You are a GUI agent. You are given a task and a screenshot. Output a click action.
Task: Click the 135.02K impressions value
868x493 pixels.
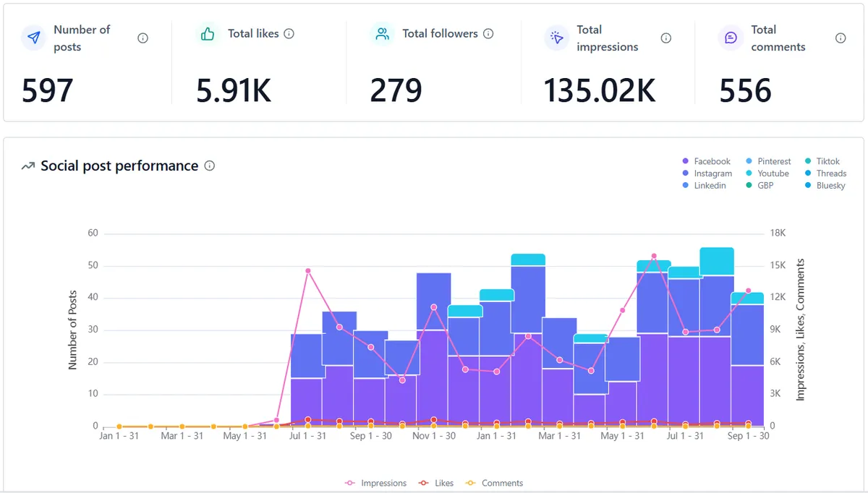point(600,91)
